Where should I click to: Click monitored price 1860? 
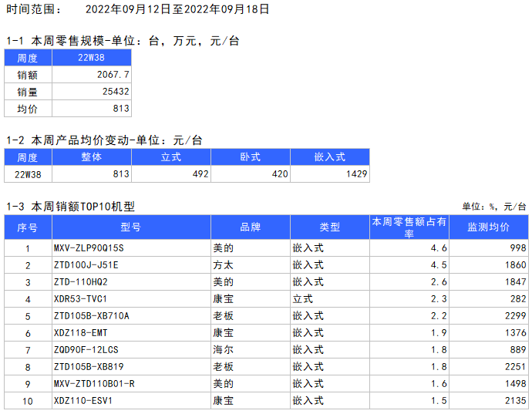tap(515, 265)
